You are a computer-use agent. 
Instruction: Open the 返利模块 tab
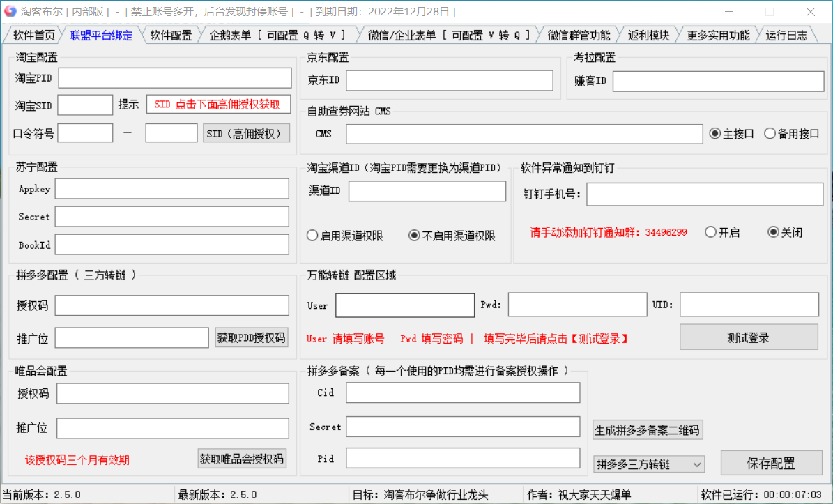tap(648, 36)
